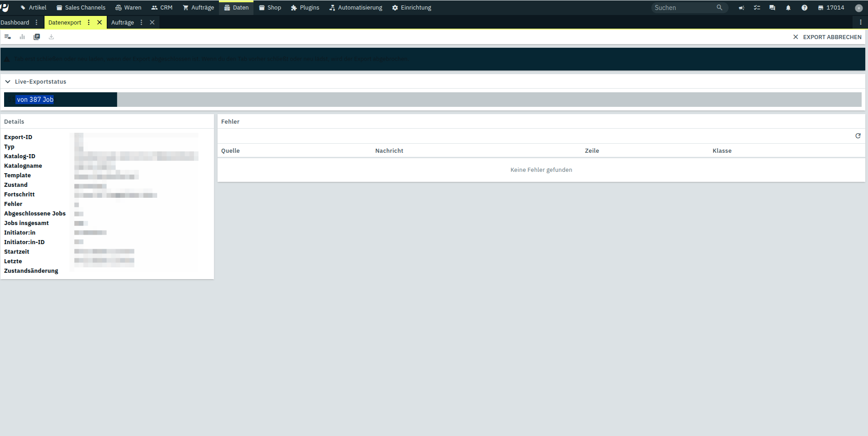Open the task checklist icon

point(757,8)
